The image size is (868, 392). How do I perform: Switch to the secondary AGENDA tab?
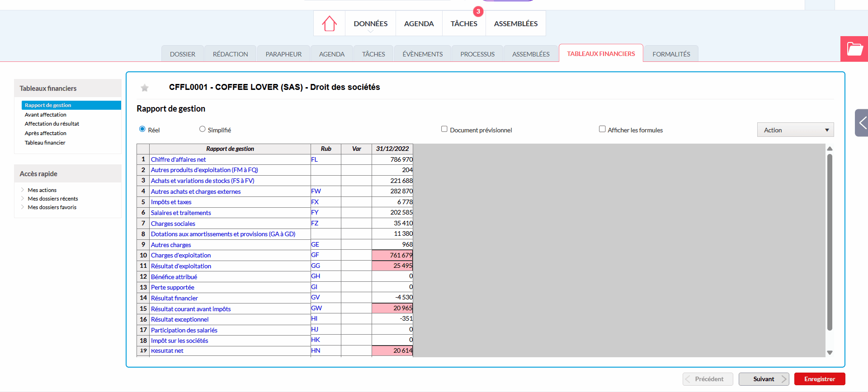(332, 54)
